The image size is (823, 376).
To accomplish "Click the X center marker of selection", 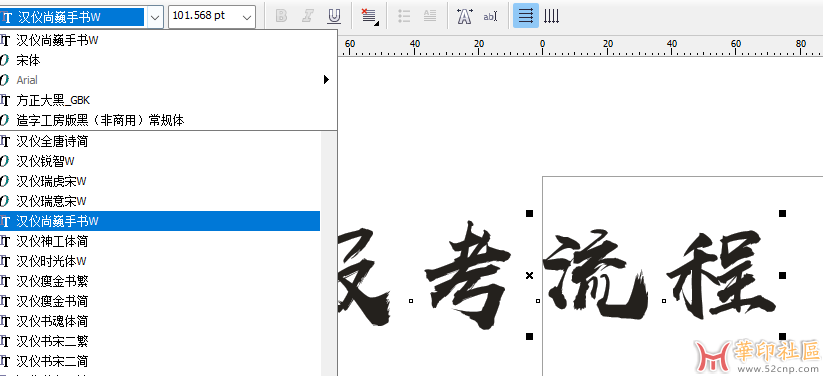I will (529, 275).
